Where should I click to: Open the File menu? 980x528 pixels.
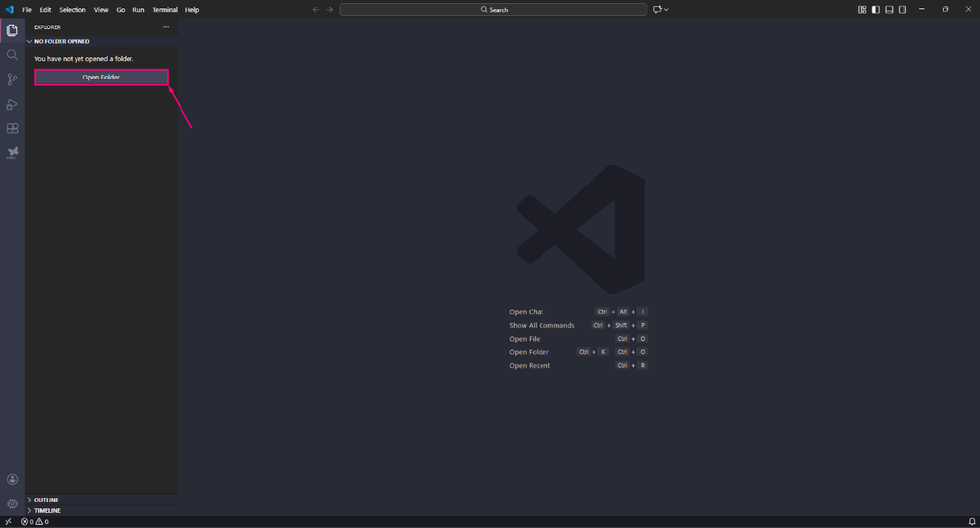tap(26, 10)
